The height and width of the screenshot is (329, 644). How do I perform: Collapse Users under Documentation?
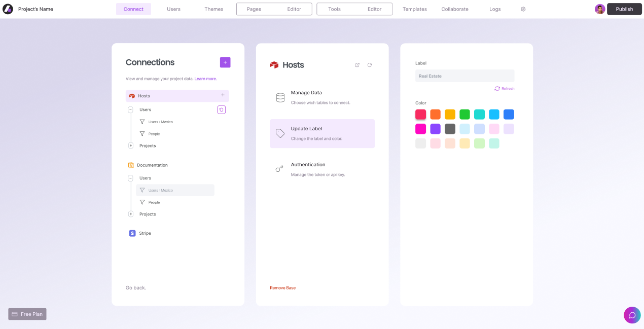tap(130, 178)
